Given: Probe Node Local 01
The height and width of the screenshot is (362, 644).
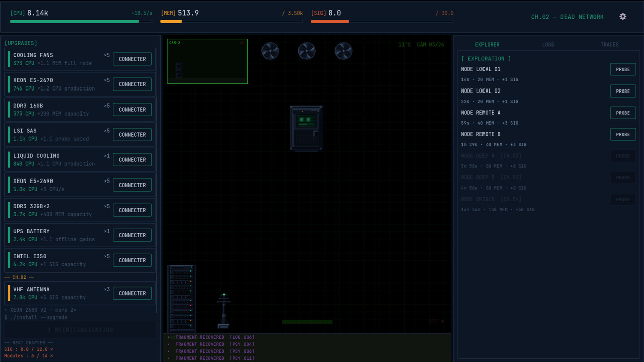Looking at the screenshot, I should [623, 69].
